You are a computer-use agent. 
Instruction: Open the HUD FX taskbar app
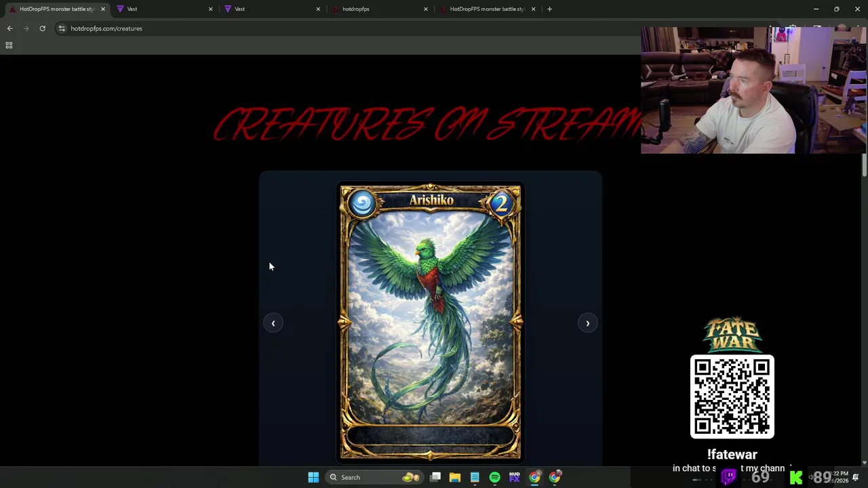(514, 477)
